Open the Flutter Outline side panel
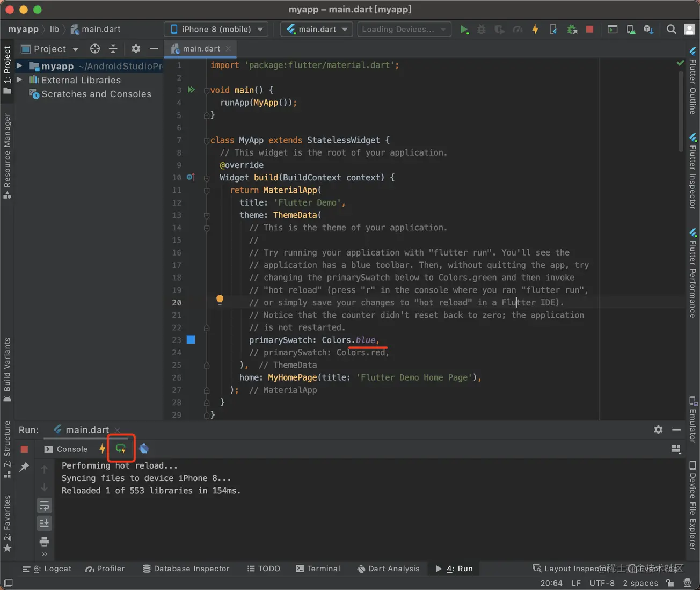700x590 pixels. [x=693, y=81]
